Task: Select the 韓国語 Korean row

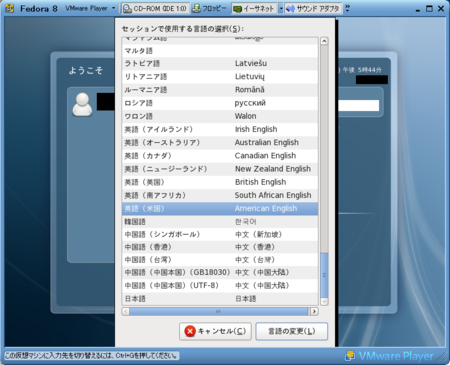Action: [220, 222]
